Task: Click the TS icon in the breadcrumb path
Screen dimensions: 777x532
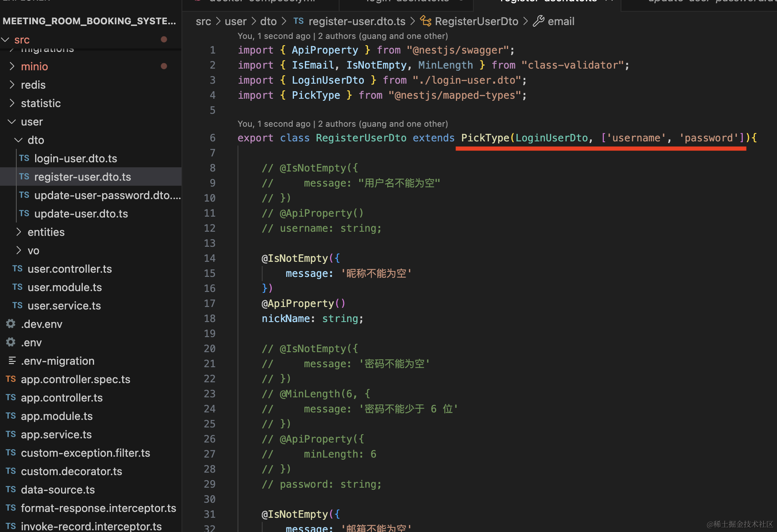Action: point(299,21)
